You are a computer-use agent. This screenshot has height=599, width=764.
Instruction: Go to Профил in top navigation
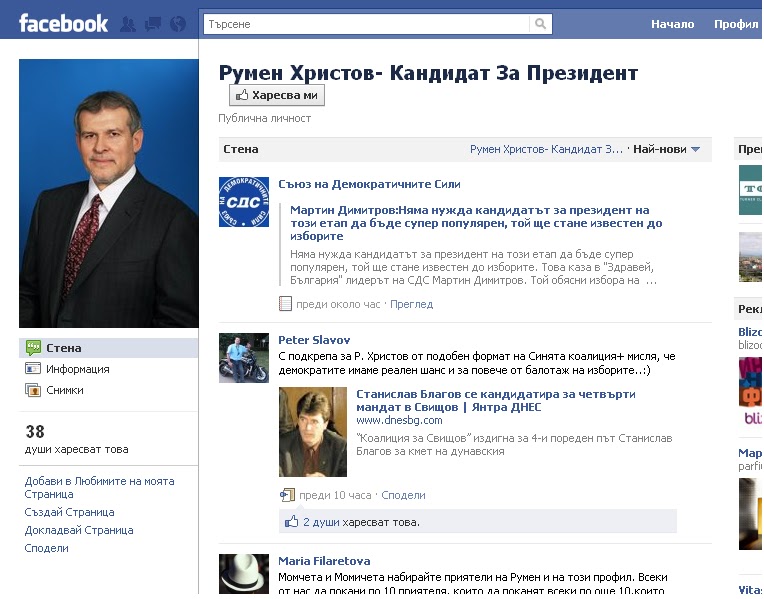point(736,24)
